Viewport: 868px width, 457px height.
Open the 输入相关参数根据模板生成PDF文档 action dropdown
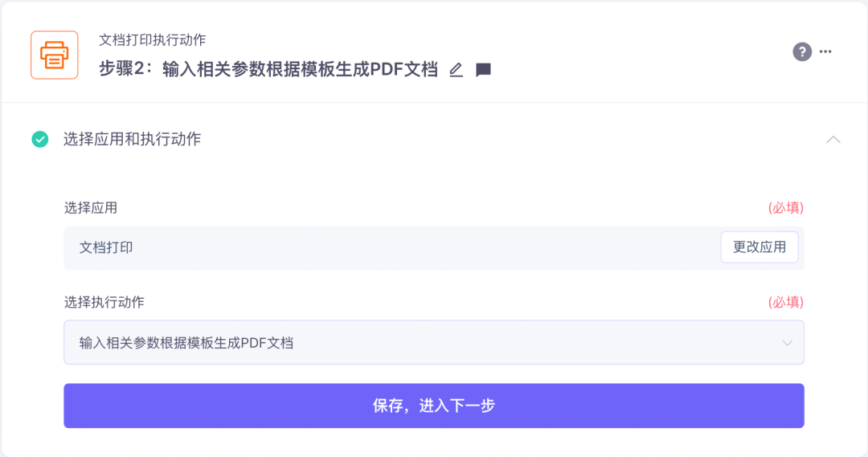(434, 342)
